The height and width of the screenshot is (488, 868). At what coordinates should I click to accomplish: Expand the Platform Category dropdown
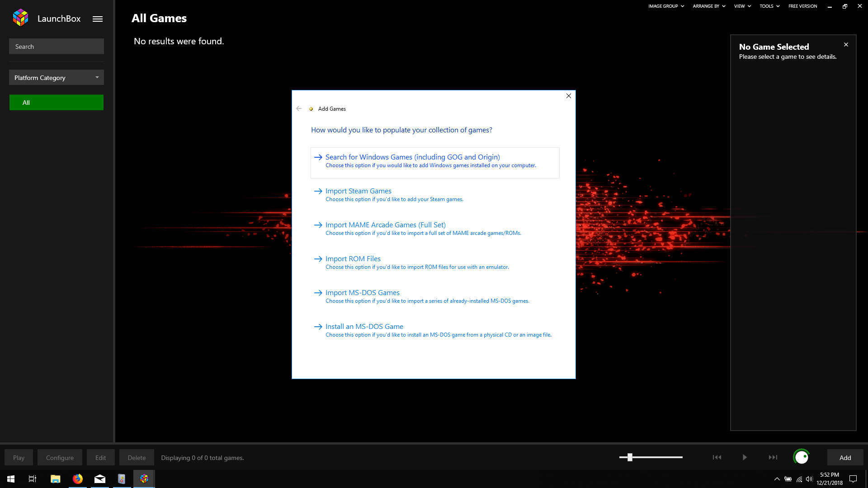pyautogui.click(x=57, y=78)
